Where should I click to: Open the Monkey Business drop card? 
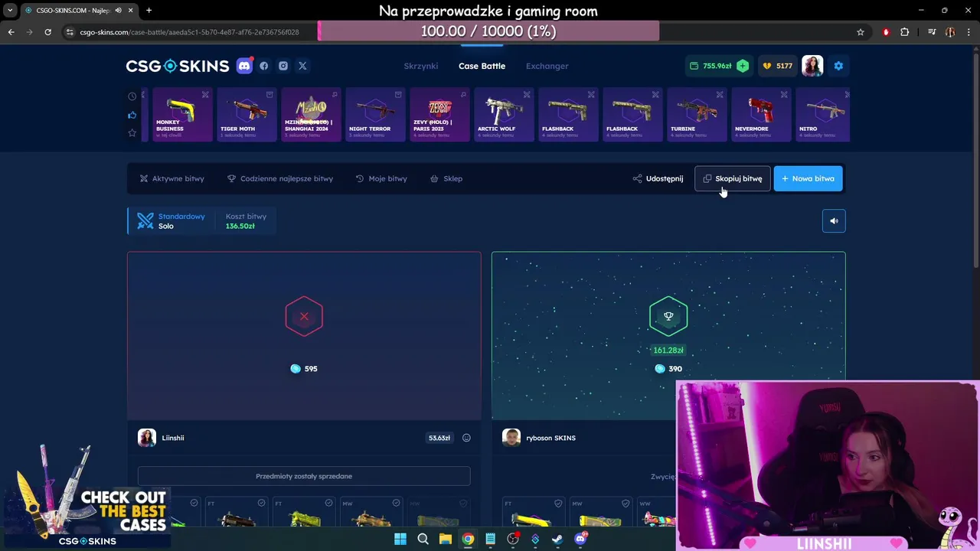click(x=181, y=115)
